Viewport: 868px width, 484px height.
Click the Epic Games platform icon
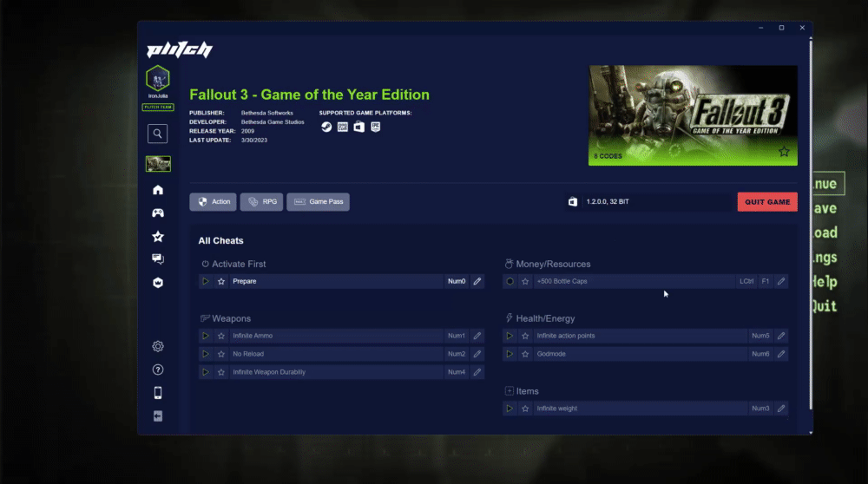point(375,127)
